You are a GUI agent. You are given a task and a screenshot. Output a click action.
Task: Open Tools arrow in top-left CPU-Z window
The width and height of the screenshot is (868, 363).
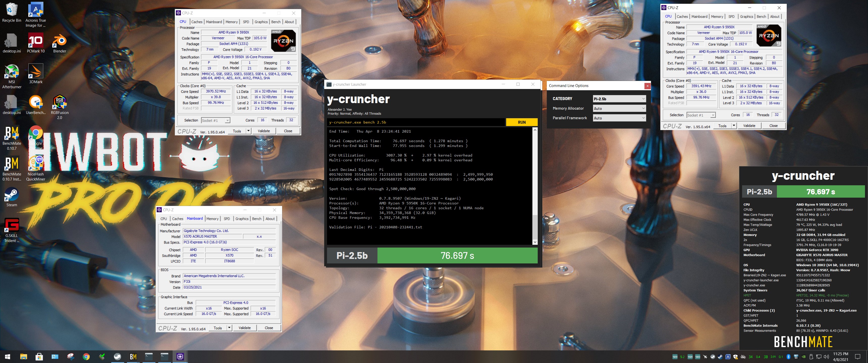(x=248, y=131)
